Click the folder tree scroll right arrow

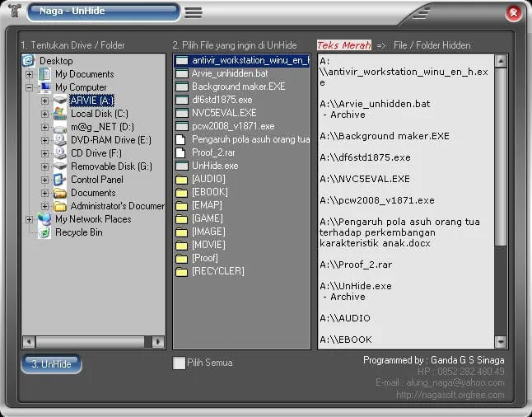point(158,342)
